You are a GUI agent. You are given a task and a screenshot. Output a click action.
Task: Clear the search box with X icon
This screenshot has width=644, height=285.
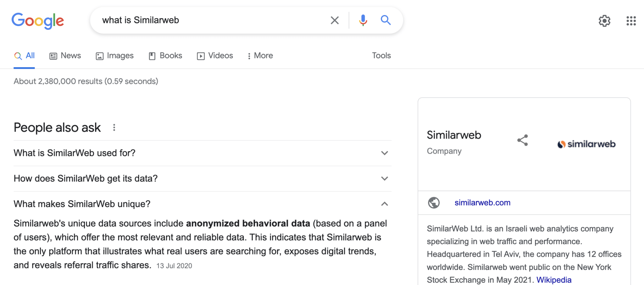point(335,20)
